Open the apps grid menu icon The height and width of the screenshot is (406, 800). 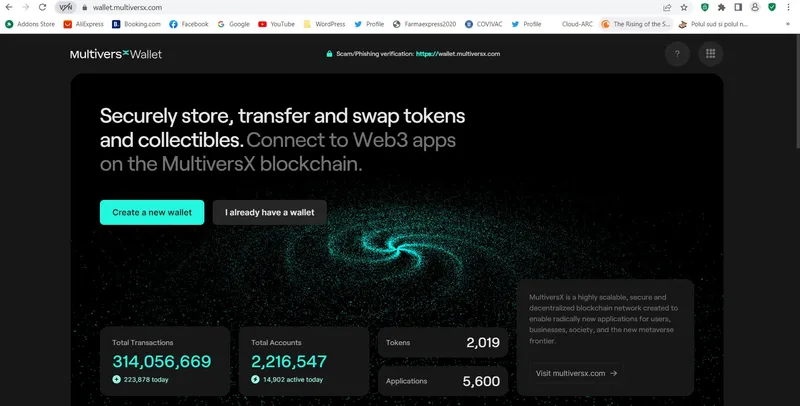(x=710, y=54)
